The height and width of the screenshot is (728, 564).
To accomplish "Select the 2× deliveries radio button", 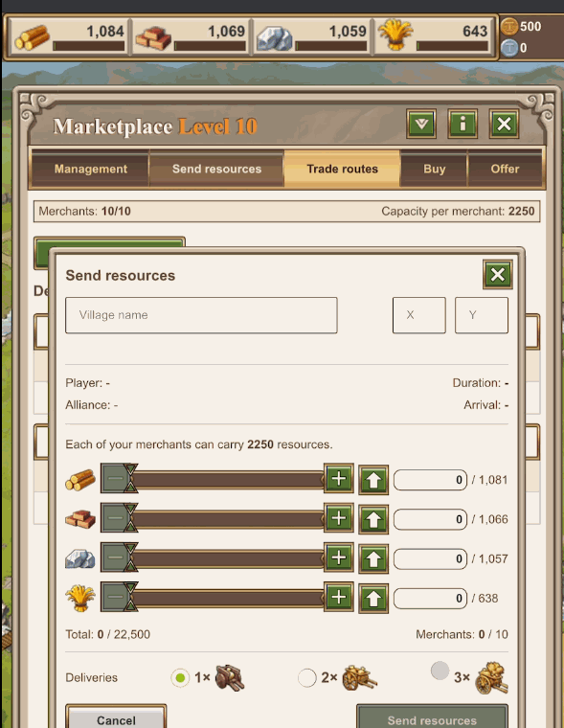I will point(306,678).
